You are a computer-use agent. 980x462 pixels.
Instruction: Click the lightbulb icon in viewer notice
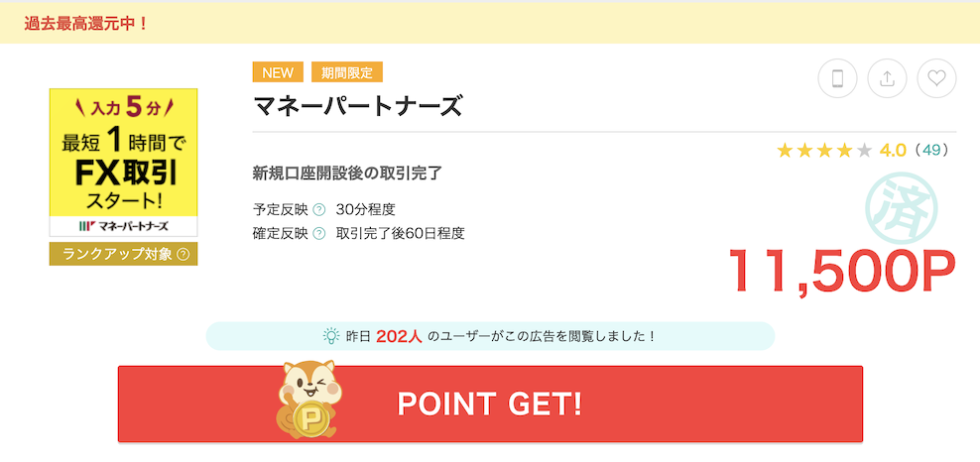click(330, 336)
